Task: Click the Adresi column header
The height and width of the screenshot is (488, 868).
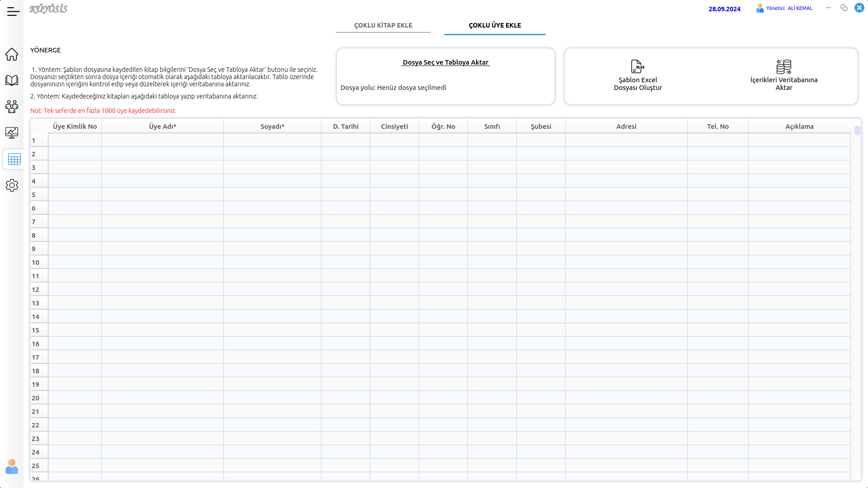Action: pos(626,127)
